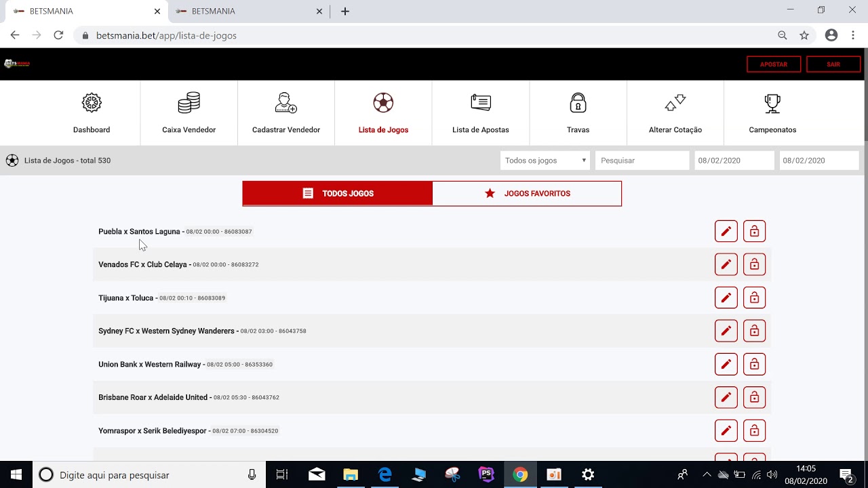
Task: Click the Lista de Jogos - total 530 label
Action: (x=67, y=161)
